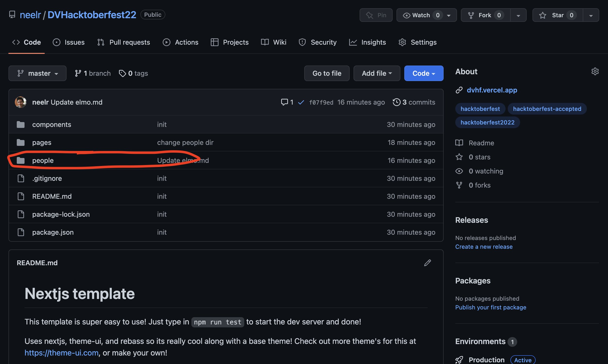Switch to the Settings tab
The image size is (608, 364).
417,42
